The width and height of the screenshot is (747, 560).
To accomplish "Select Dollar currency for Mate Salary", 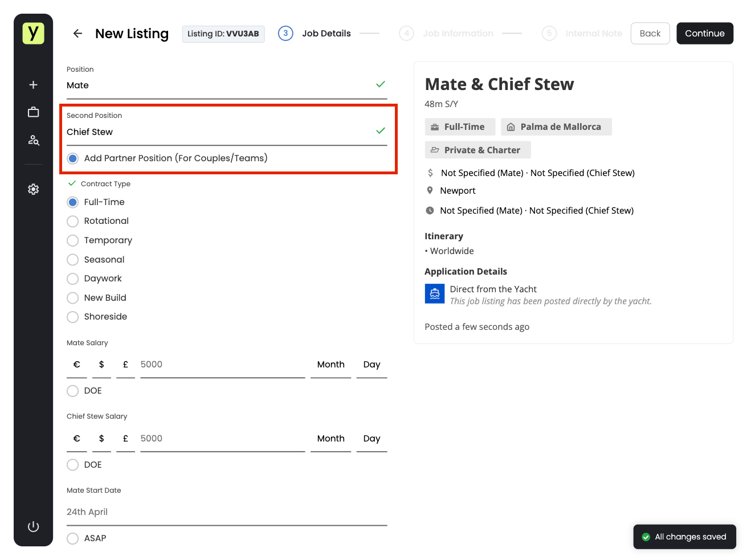I will 101,365.
